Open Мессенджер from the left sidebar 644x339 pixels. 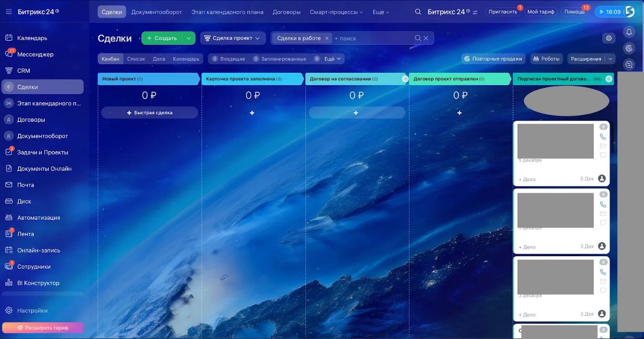pyautogui.click(x=35, y=54)
